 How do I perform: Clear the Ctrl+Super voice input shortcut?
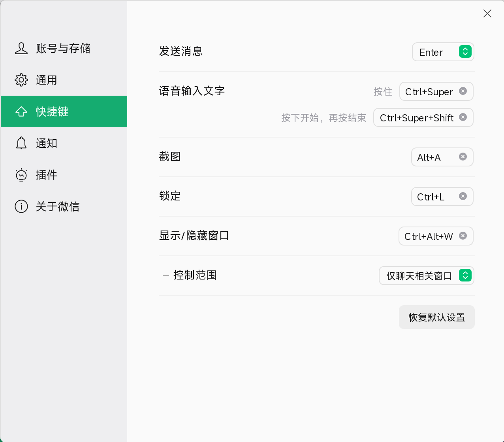[463, 91]
